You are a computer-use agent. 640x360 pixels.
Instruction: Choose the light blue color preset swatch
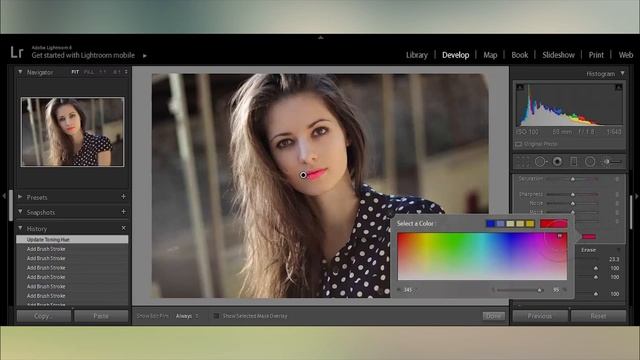[500, 224]
